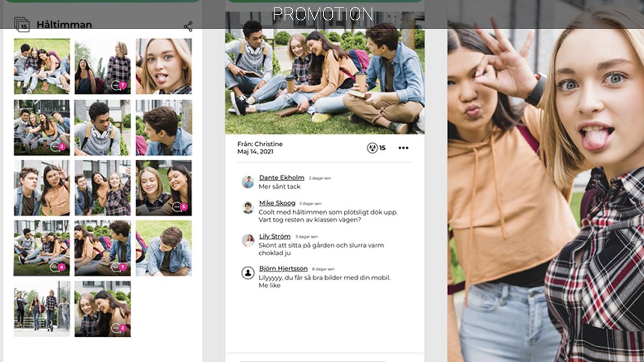Click the comment badge showing 4
The height and width of the screenshot is (362, 644).
pos(58,267)
